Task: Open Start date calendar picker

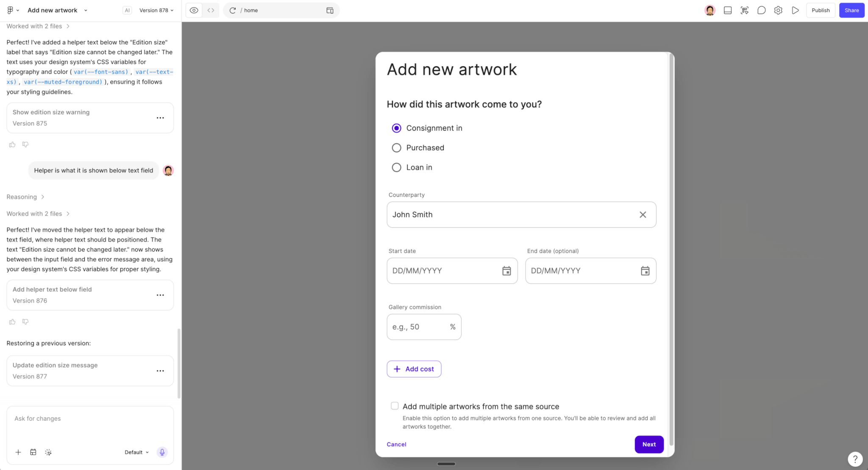Action: click(506, 271)
